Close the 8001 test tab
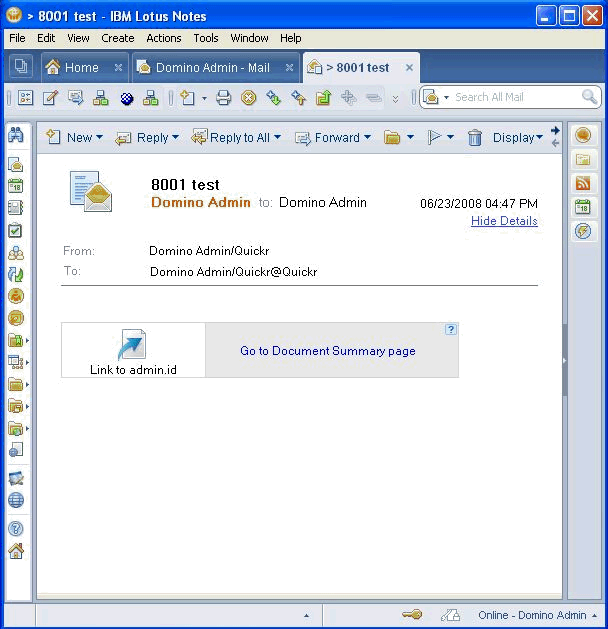Screen dimensions: 608x629 (x=409, y=67)
